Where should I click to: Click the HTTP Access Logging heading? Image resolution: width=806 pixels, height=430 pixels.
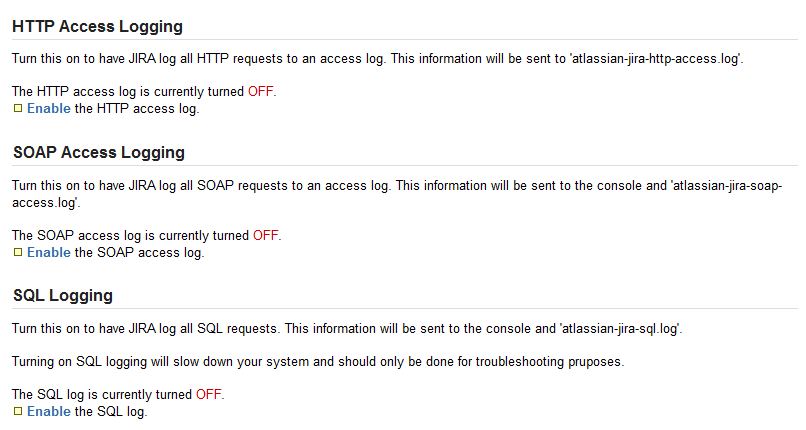tap(97, 27)
